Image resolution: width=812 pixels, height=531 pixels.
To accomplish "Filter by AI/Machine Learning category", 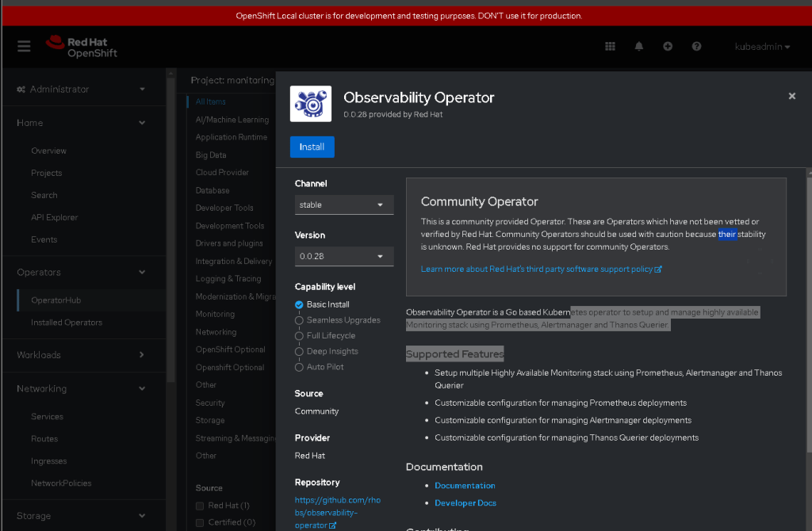I will coord(232,120).
